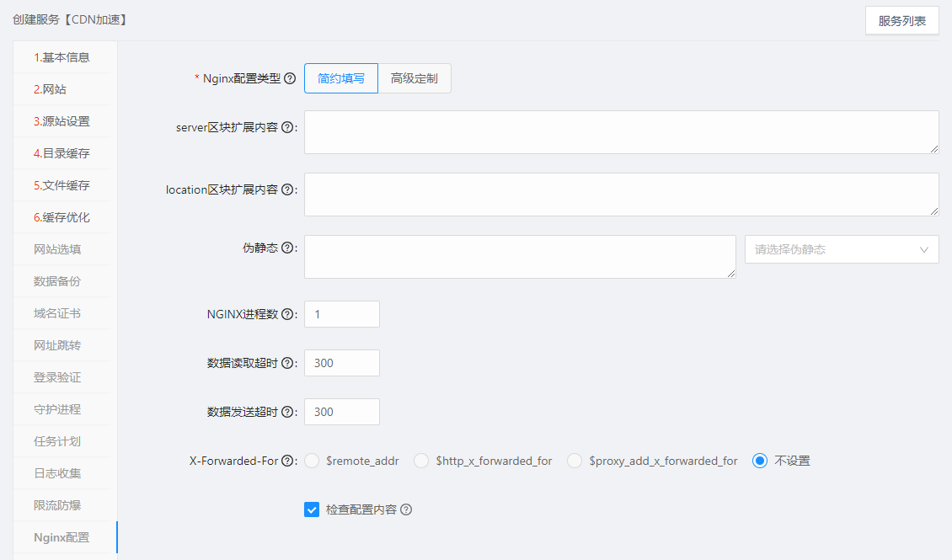
Task: Click the X-Forwarded-For help icon
Action: click(x=287, y=461)
